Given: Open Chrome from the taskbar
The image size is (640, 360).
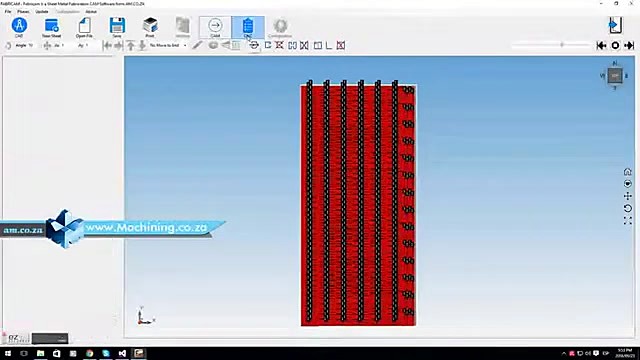Looking at the screenshot, I should [x=89, y=353].
